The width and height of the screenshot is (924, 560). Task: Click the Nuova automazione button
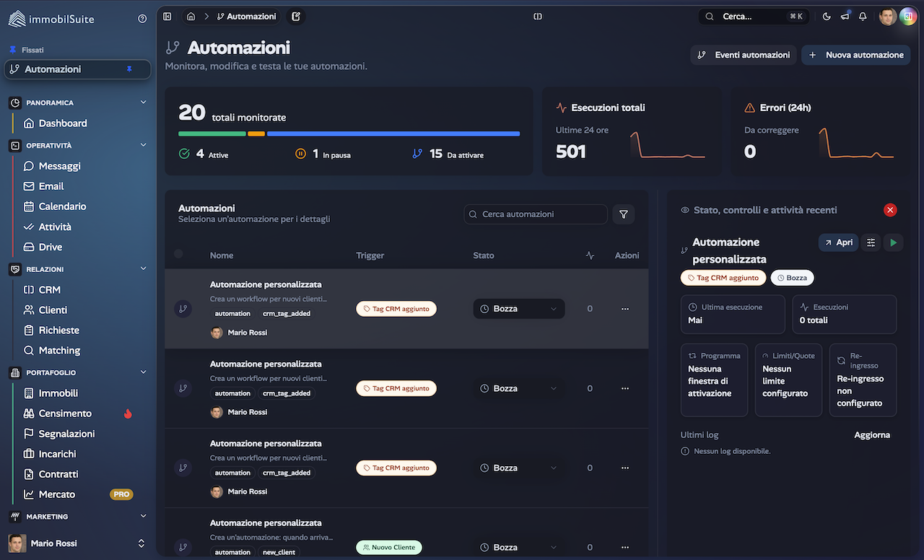855,55
